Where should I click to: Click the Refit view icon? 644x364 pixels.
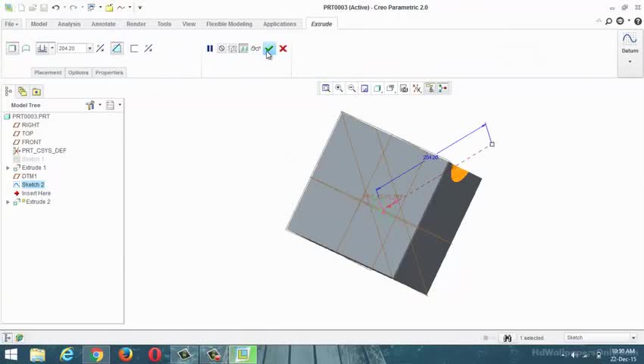[326, 89]
